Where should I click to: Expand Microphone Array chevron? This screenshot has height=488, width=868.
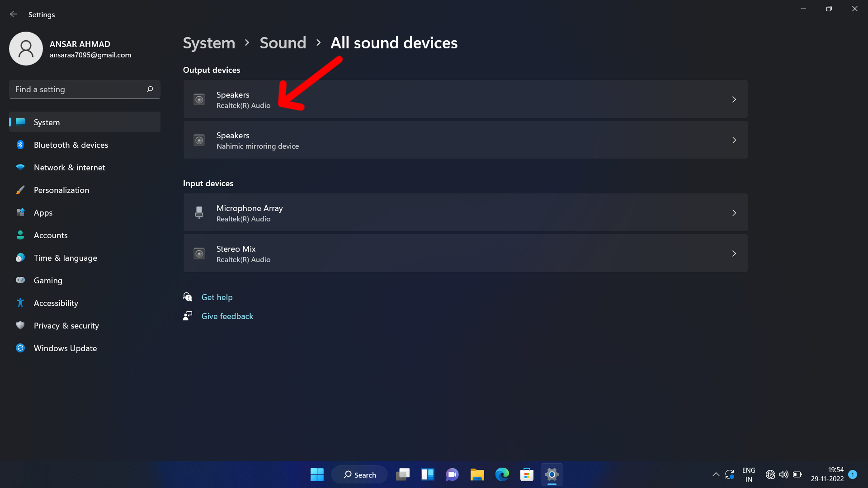(x=734, y=213)
